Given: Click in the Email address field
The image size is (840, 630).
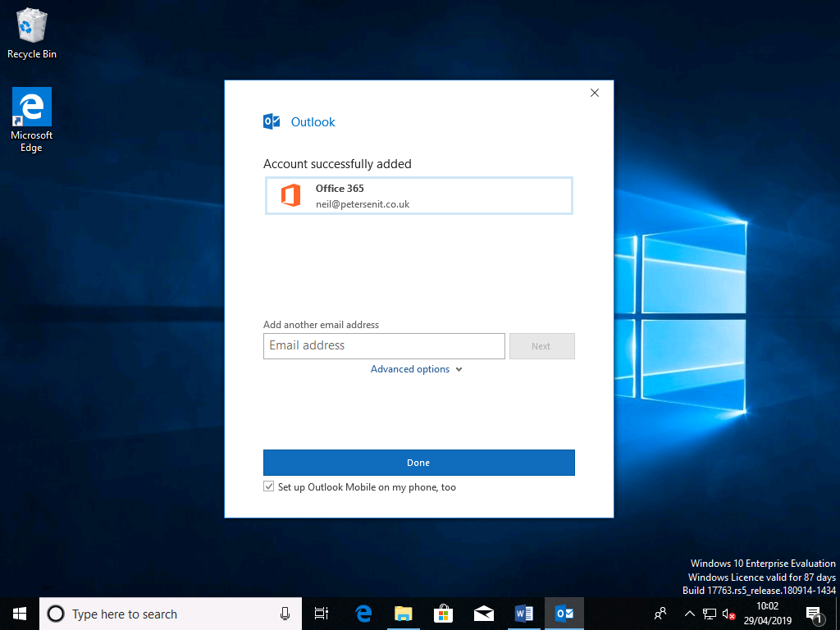Looking at the screenshot, I should click(384, 346).
